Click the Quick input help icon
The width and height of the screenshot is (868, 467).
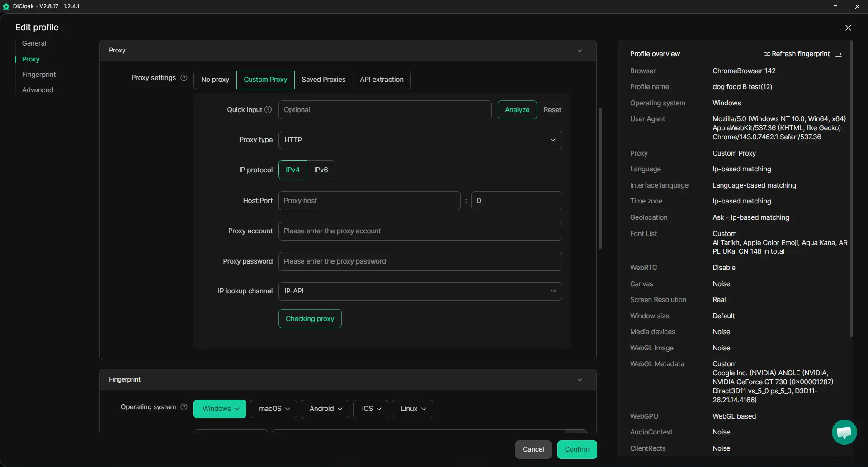pyautogui.click(x=268, y=110)
